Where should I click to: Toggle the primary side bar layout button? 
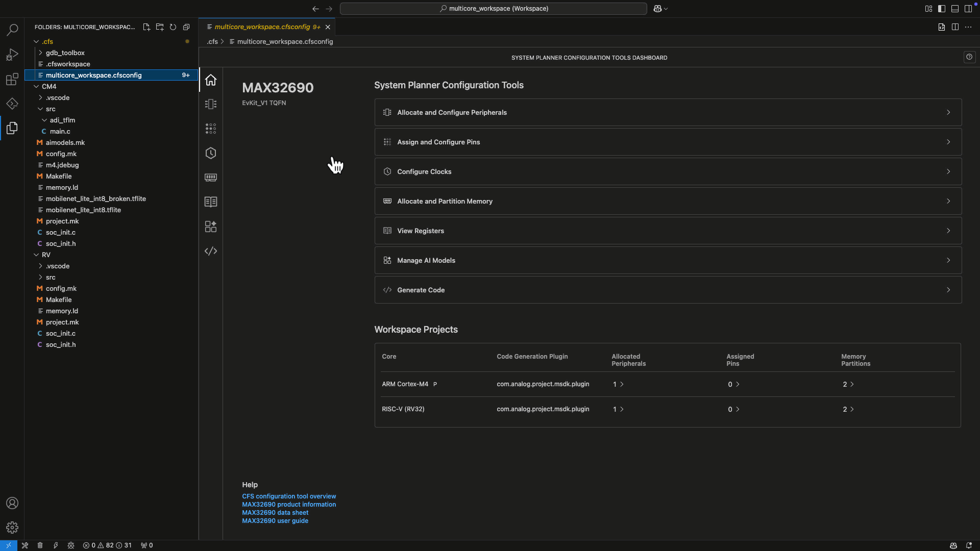[942, 9]
